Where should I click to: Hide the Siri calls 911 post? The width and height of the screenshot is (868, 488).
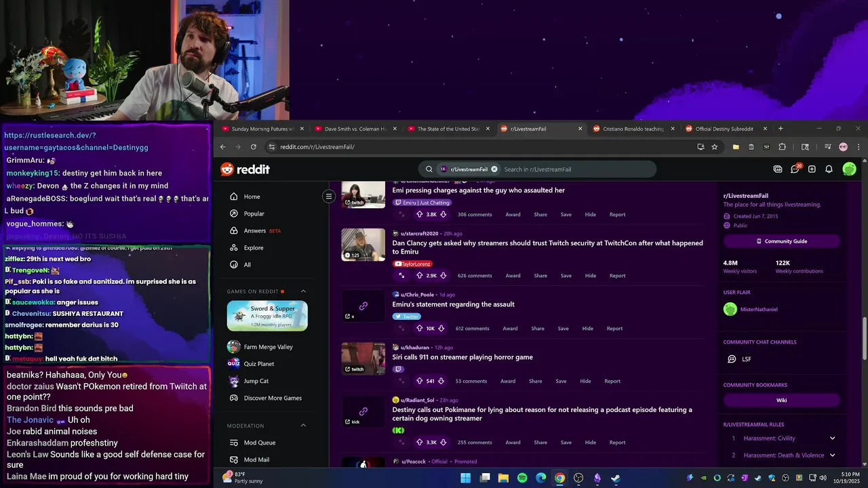[585, 381]
